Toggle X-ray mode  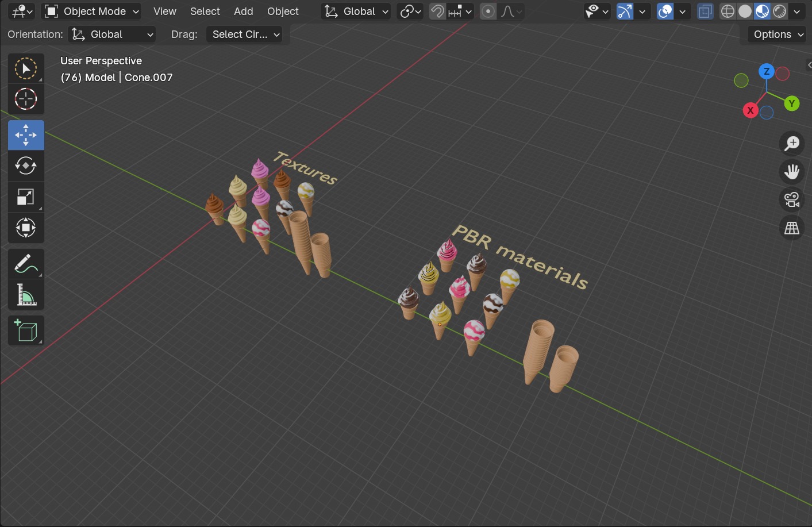705,11
